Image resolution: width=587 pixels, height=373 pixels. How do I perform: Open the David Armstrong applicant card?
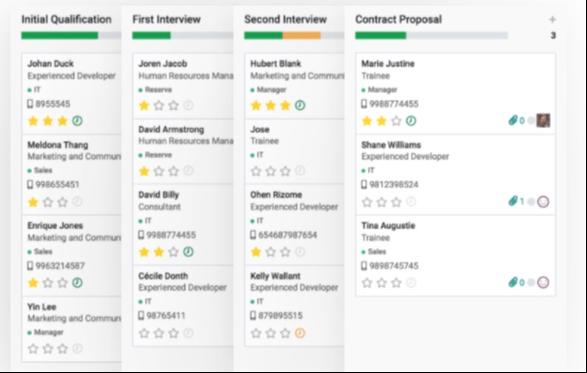183,151
